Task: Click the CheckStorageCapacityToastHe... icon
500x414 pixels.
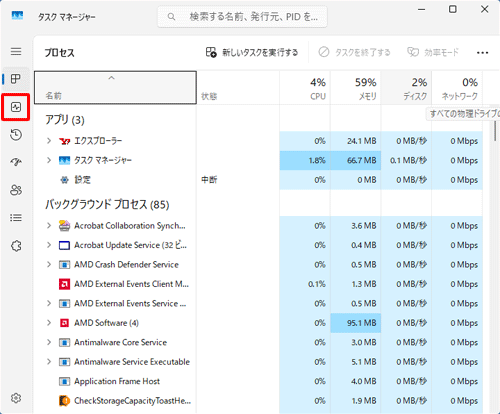Action: tap(64, 401)
